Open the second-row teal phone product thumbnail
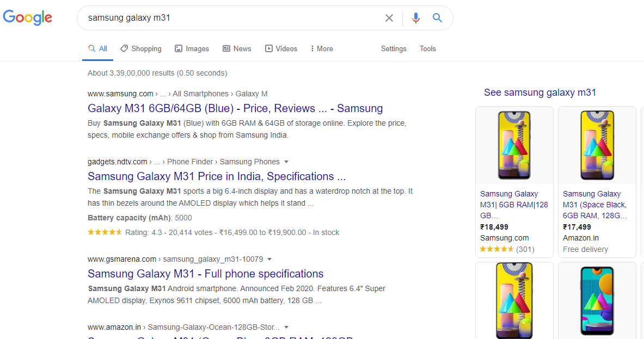This screenshot has width=644, height=339. (x=597, y=300)
